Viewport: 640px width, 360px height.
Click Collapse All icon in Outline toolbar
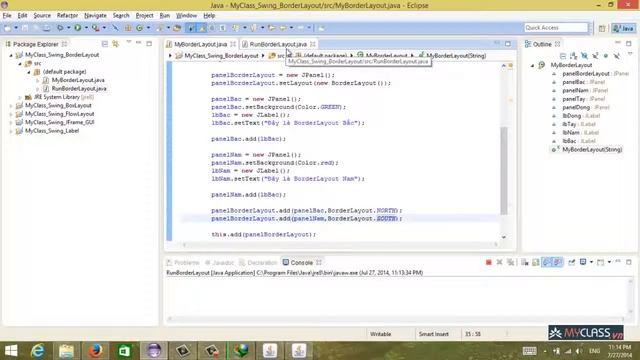click(563, 56)
